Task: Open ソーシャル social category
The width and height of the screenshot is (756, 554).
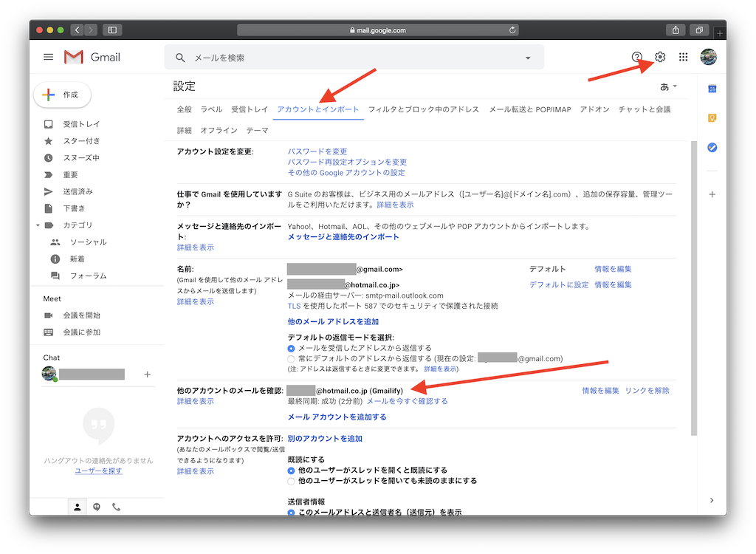Action: point(89,242)
